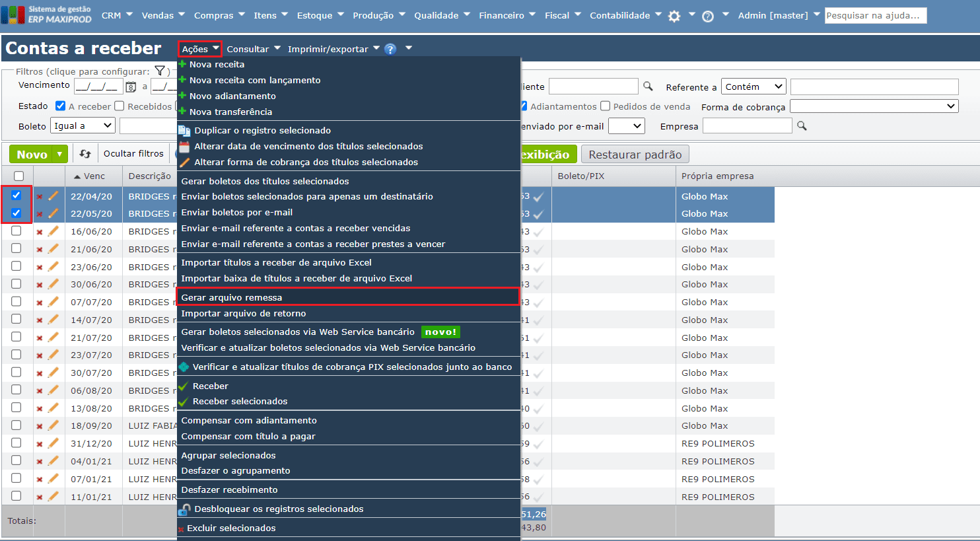Viewport: 980px width, 541px height.
Task: Click the edit pencil on the 16/06/20 row
Action: point(53,231)
